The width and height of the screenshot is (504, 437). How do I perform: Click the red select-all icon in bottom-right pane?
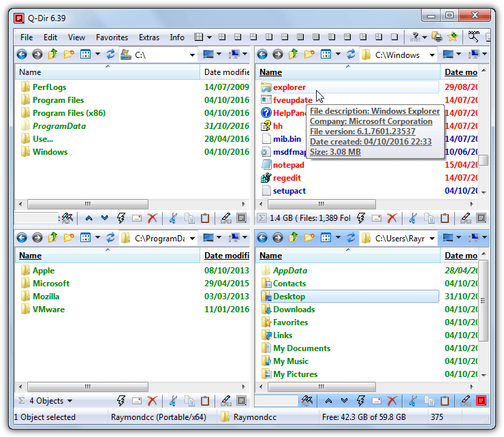tap(481, 401)
